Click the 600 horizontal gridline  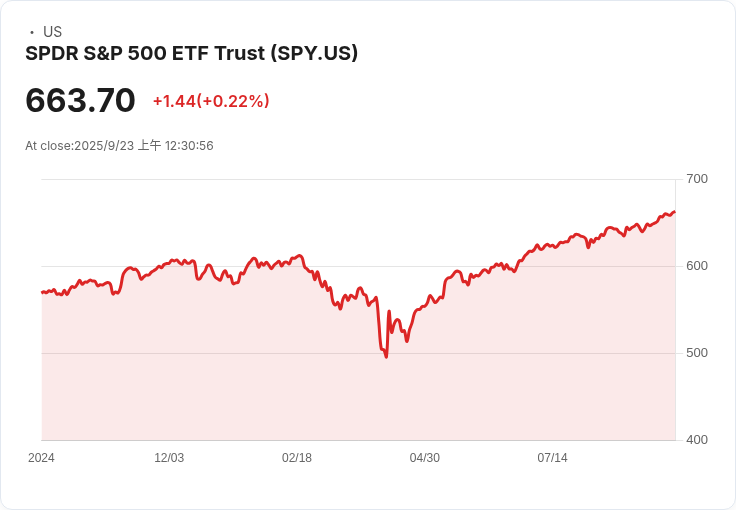pyautogui.click(x=359, y=266)
